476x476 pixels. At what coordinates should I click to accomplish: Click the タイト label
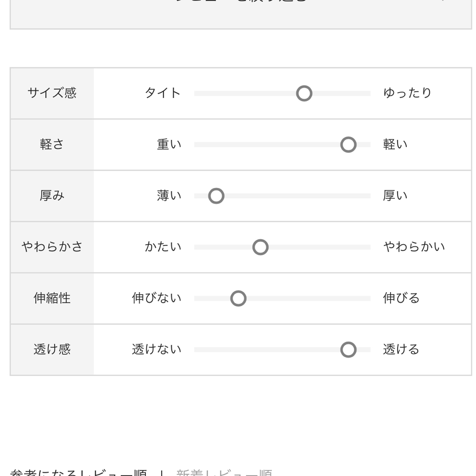tap(163, 93)
